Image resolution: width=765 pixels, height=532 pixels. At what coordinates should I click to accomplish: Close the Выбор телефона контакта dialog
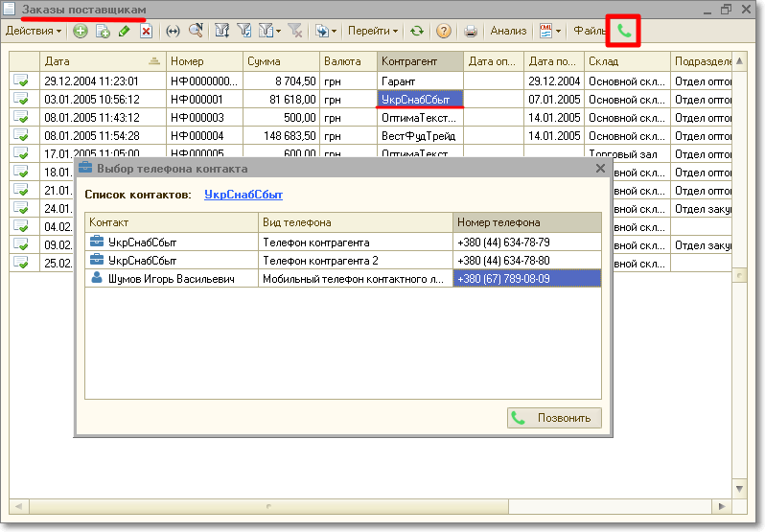click(x=601, y=169)
